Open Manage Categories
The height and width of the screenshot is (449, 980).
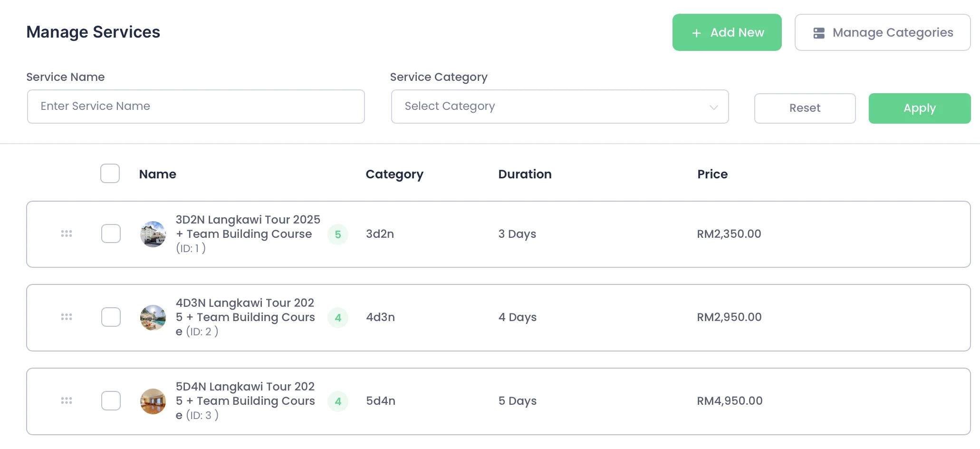(x=882, y=32)
